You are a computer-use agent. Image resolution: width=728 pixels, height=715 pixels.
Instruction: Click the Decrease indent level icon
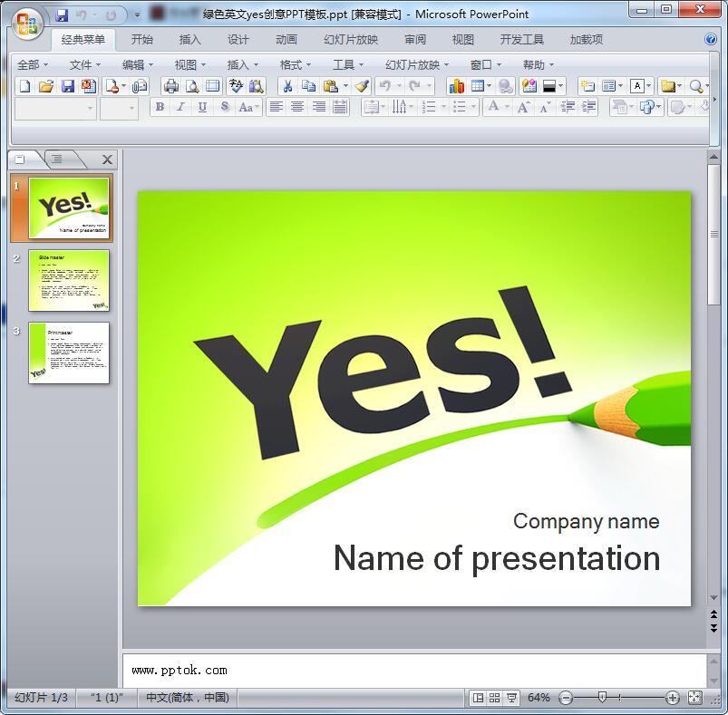(x=568, y=107)
